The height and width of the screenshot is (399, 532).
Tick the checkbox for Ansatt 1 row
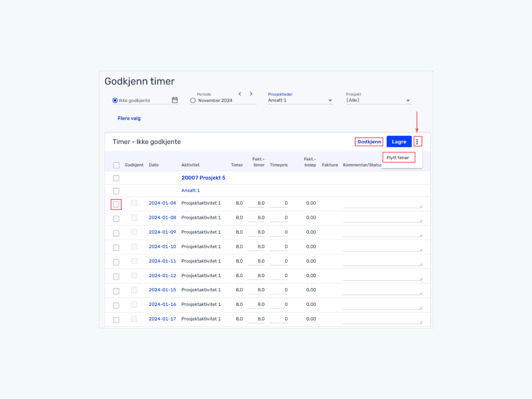click(x=116, y=191)
